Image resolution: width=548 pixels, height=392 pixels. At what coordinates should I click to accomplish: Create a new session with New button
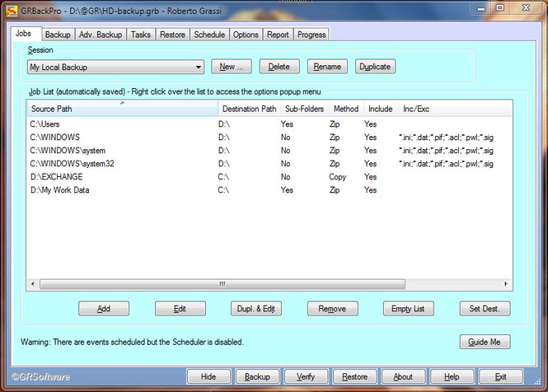pyautogui.click(x=232, y=67)
